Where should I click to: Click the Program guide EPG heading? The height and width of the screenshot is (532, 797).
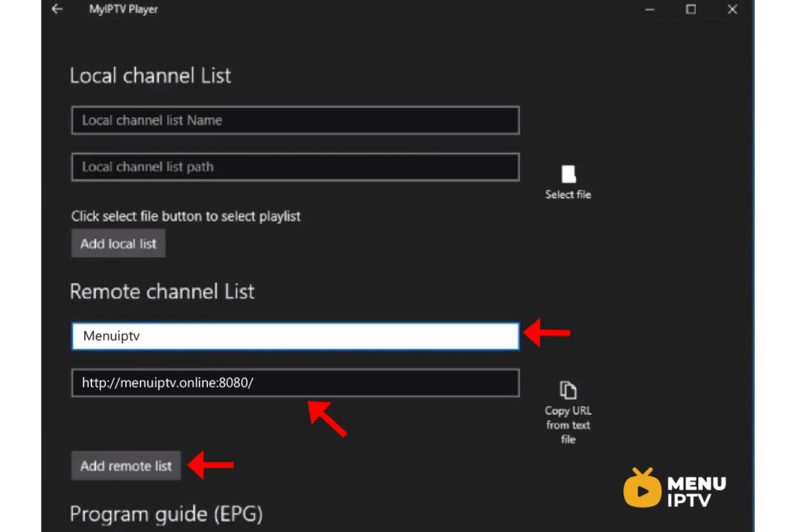tap(166, 513)
